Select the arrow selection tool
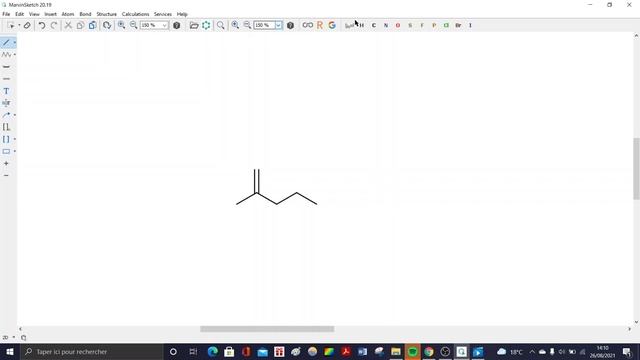Viewport: 640px width, 360px height. [x=11, y=25]
